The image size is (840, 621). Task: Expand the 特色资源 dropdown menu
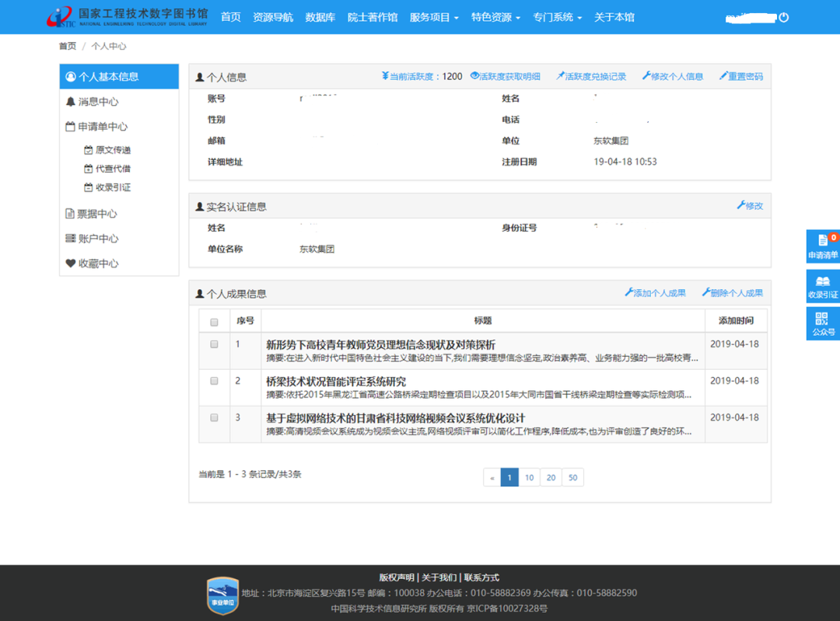[495, 17]
